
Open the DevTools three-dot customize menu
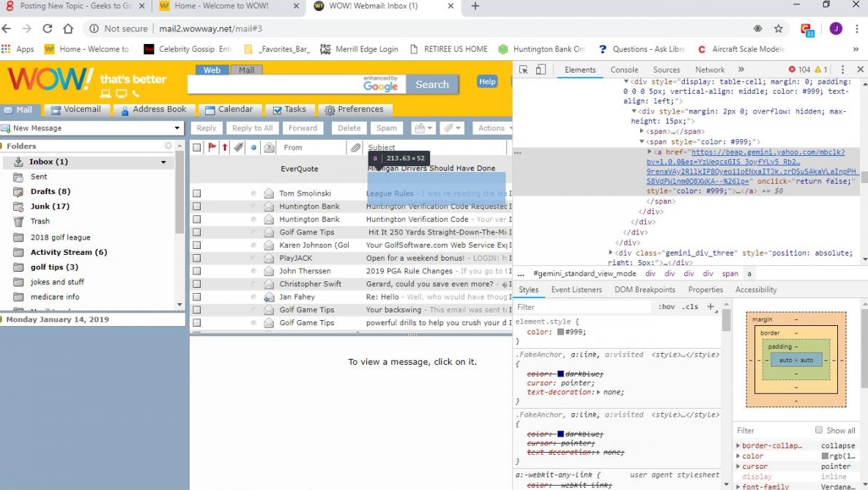pos(843,70)
